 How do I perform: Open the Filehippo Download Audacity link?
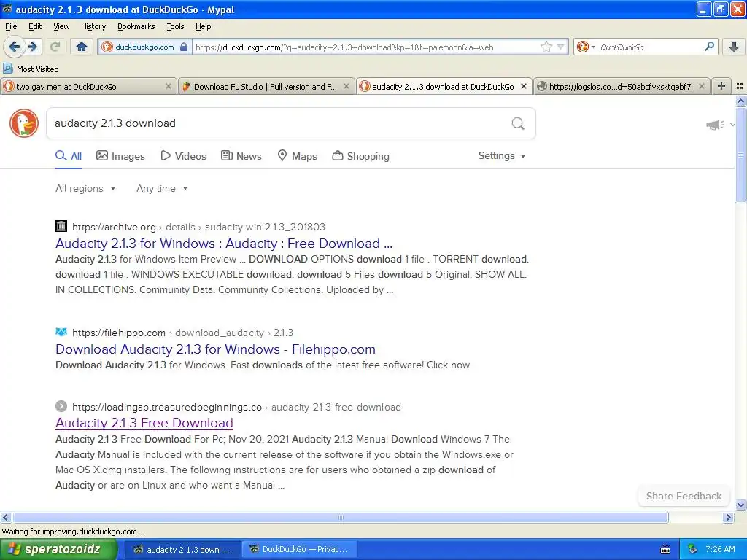point(215,349)
